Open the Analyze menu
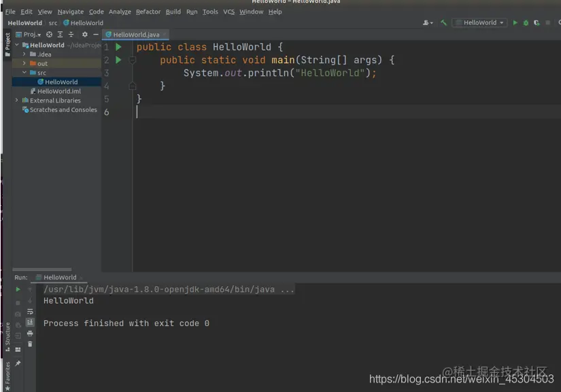The height and width of the screenshot is (392, 561). (x=120, y=12)
